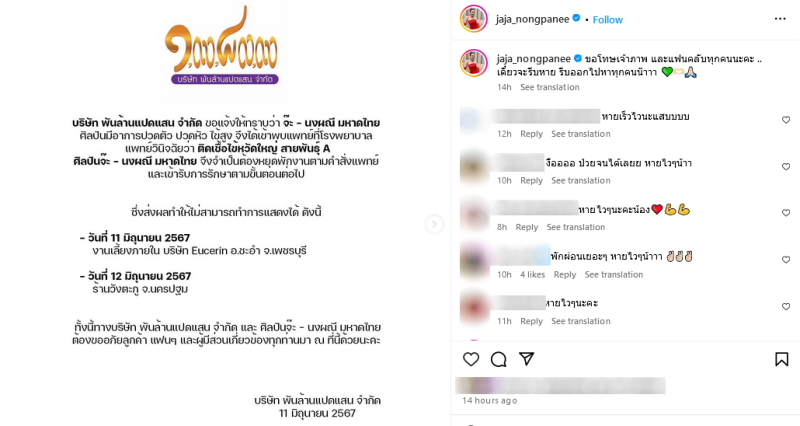See translation of the 12h ago comment
Screen dimensions: 800x426
pyautogui.click(x=581, y=134)
